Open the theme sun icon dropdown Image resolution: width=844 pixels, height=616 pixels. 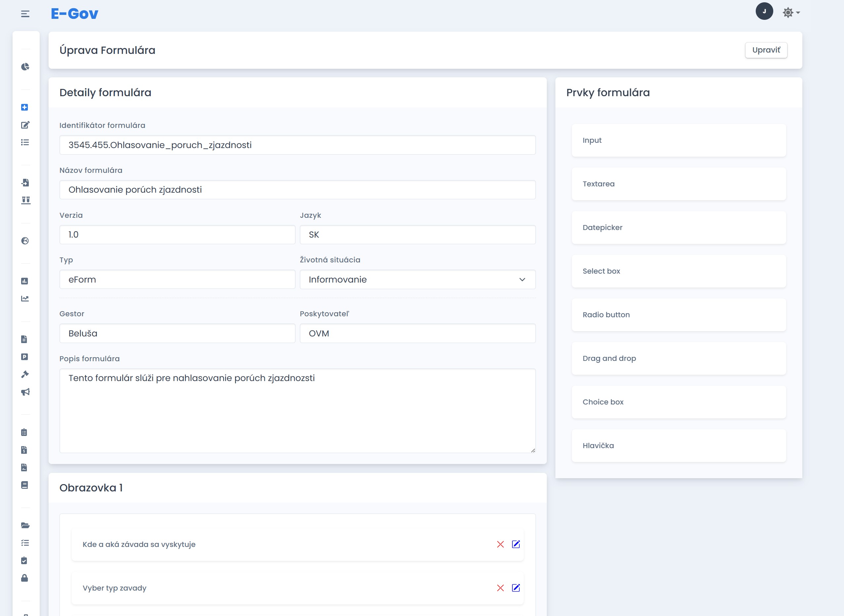[791, 13]
